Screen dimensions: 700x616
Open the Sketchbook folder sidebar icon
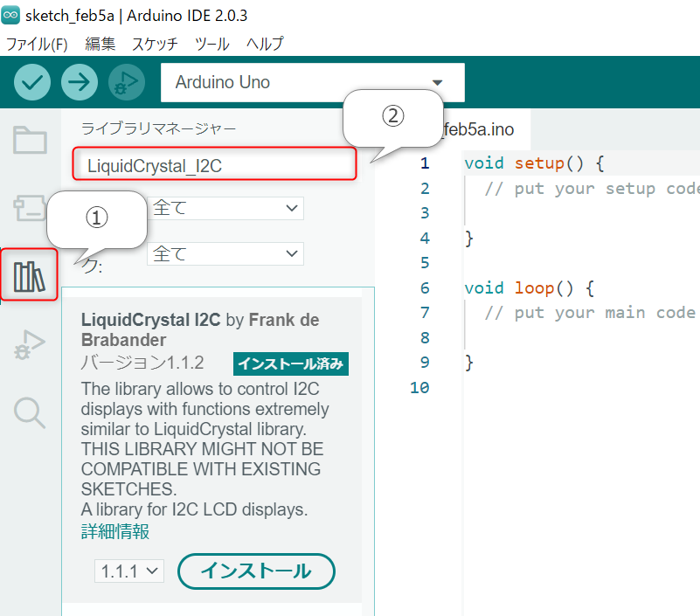30,140
